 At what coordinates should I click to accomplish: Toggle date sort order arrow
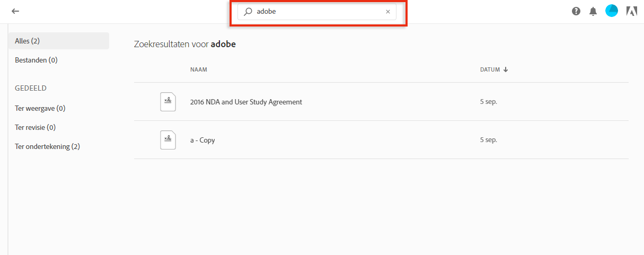coord(506,69)
